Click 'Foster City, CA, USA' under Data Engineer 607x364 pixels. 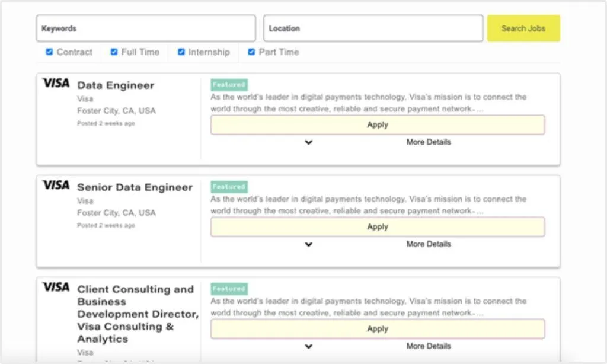click(x=116, y=111)
